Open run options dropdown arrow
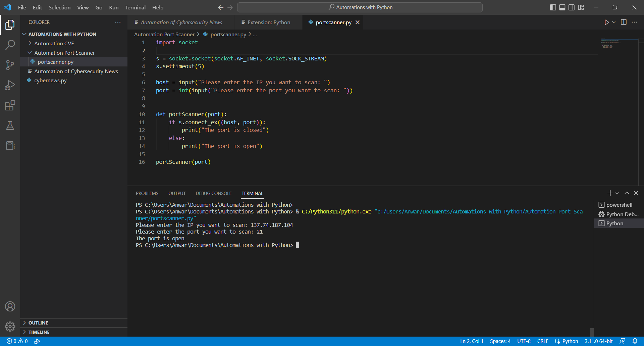Screen dimensions: 644x346 pyautogui.click(x=614, y=22)
